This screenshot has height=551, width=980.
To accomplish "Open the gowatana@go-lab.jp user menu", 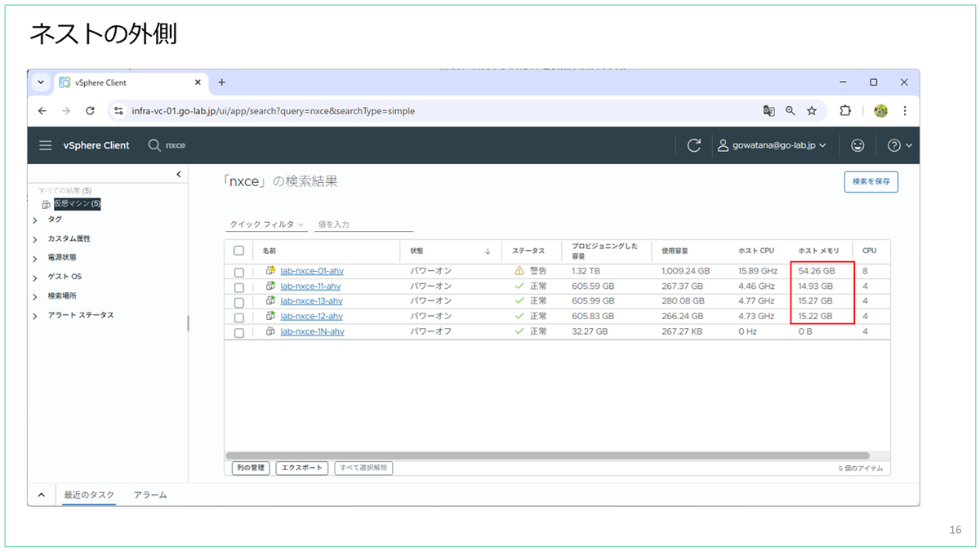I will tap(772, 145).
